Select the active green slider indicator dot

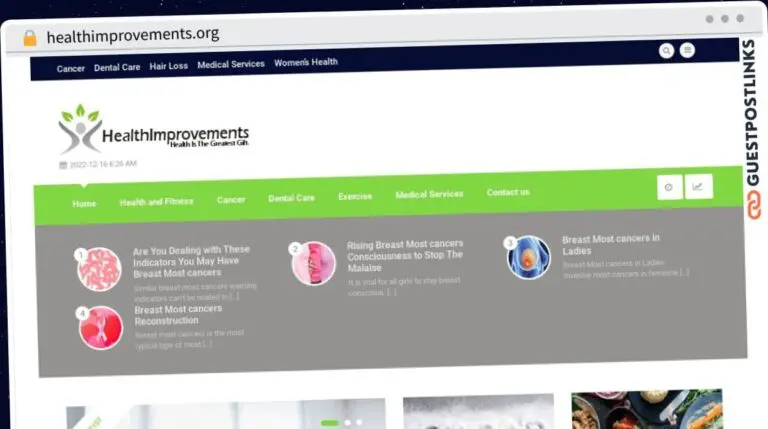point(330,423)
